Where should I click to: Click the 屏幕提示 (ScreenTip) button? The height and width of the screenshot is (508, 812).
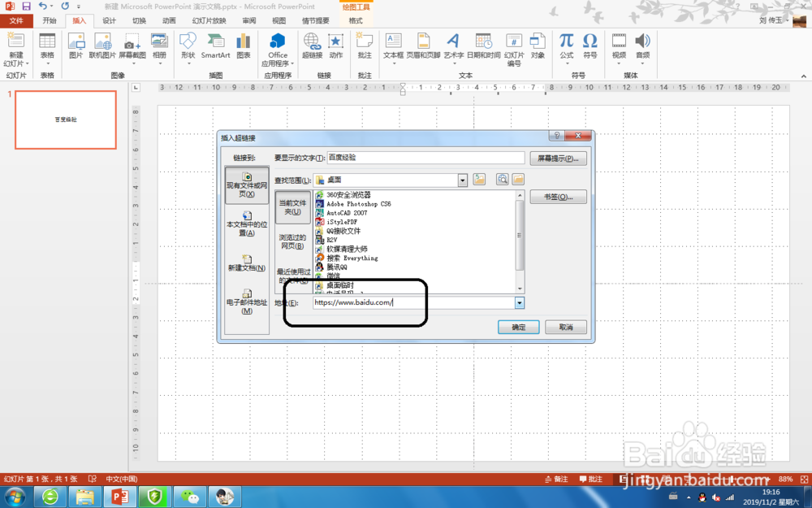[559, 158]
